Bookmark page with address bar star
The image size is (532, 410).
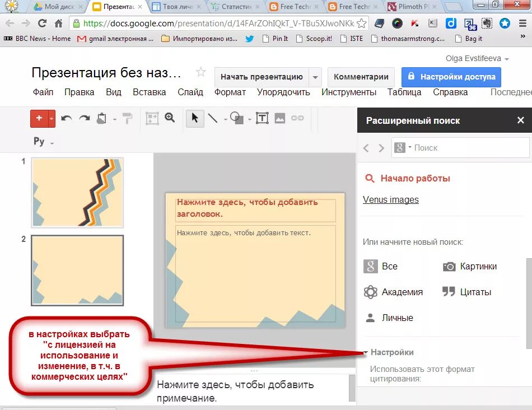(x=362, y=23)
